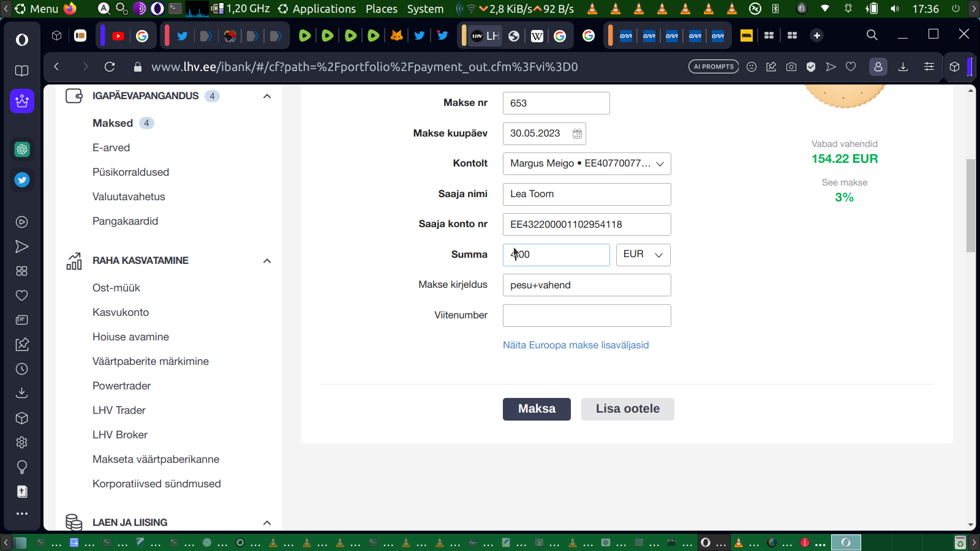Screen dimensions: 980x551
Task: Focus the Summa amount field
Action: click(556, 255)
